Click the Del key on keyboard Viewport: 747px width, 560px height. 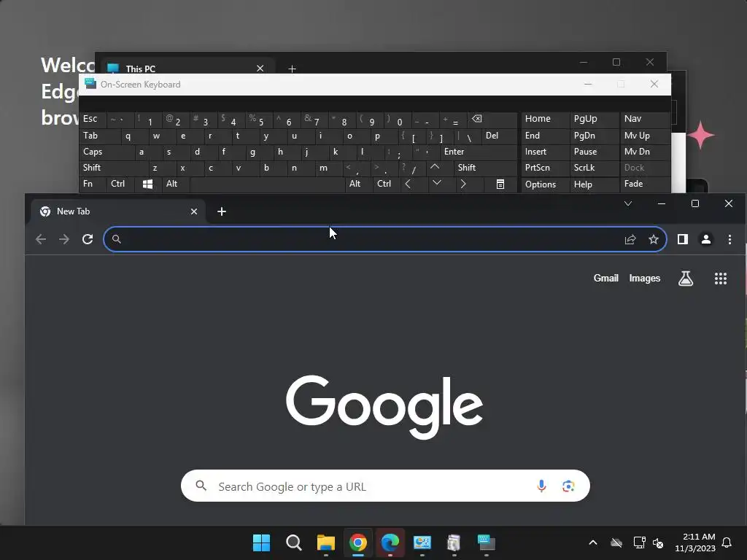[x=499, y=136]
